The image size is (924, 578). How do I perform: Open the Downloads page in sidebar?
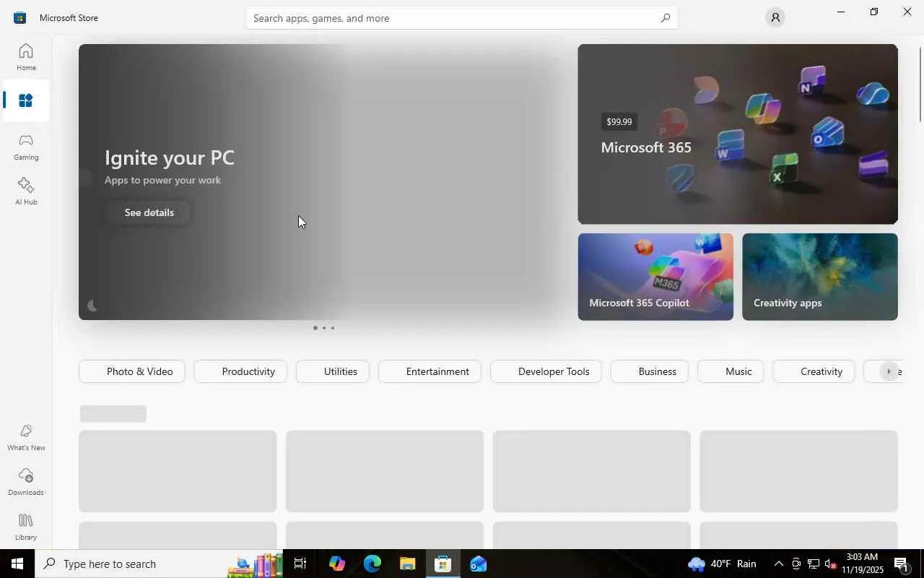(x=26, y=481)
